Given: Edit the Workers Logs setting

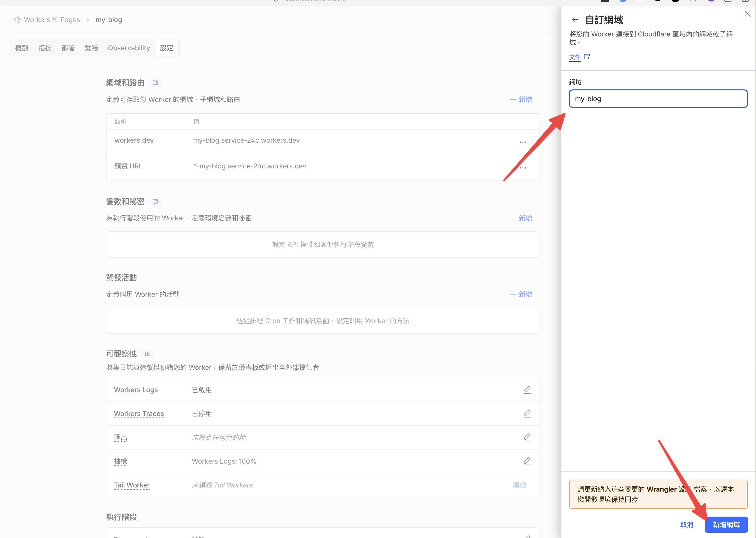Looking at the screenshot, I should [527, 390].
